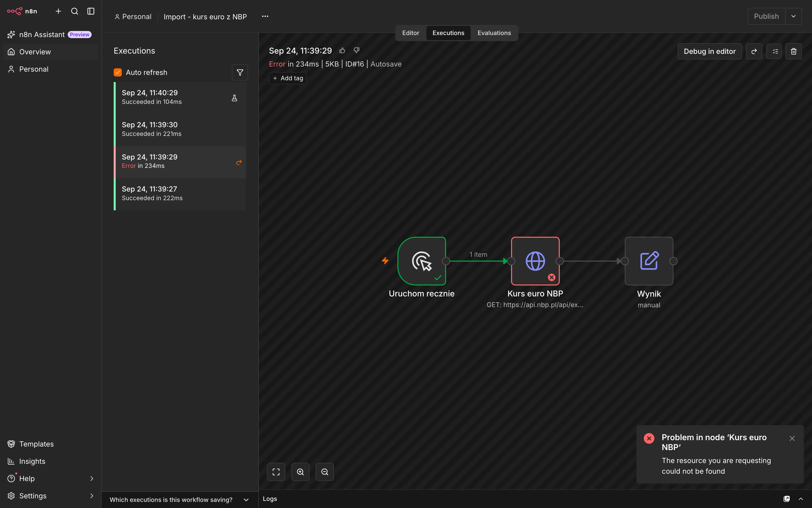812x508 pixels.
Task: Select the Uruchom recznie trigger node
Action: [422, 261]
